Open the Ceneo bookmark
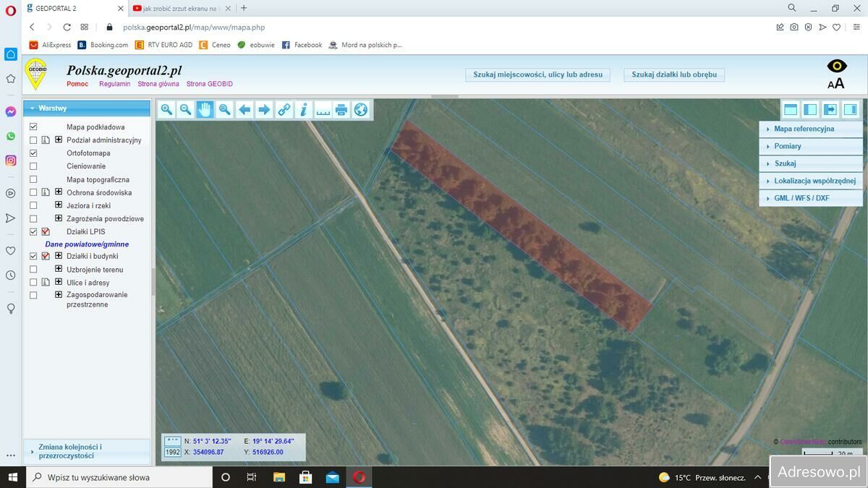 215,45
